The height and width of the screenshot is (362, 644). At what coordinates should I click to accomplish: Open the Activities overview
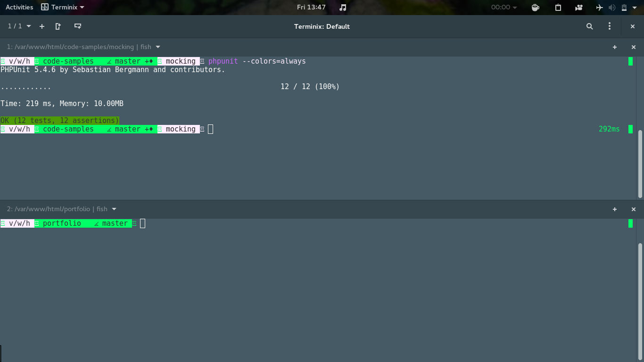[x=19, y=7]
